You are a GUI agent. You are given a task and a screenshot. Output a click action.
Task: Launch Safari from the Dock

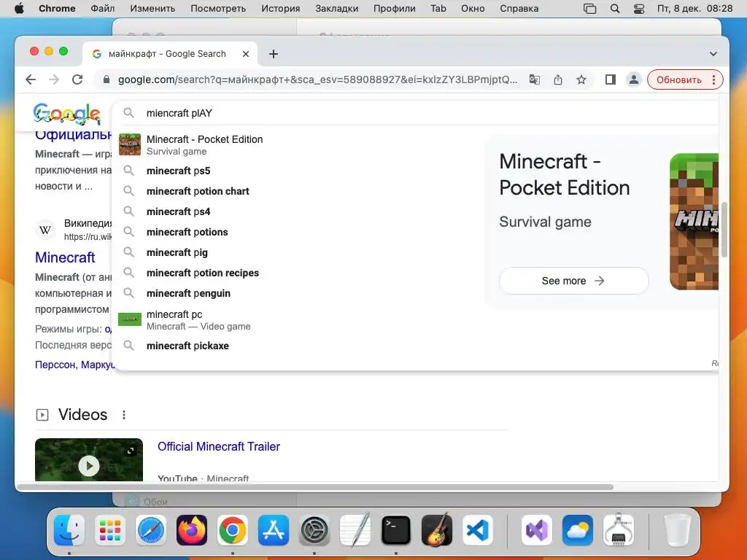[151, 530]
